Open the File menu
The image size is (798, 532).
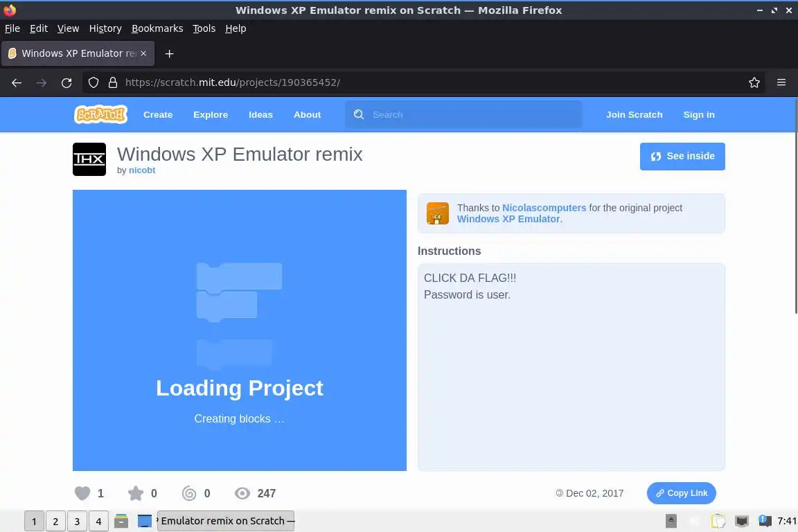point(12,28)
